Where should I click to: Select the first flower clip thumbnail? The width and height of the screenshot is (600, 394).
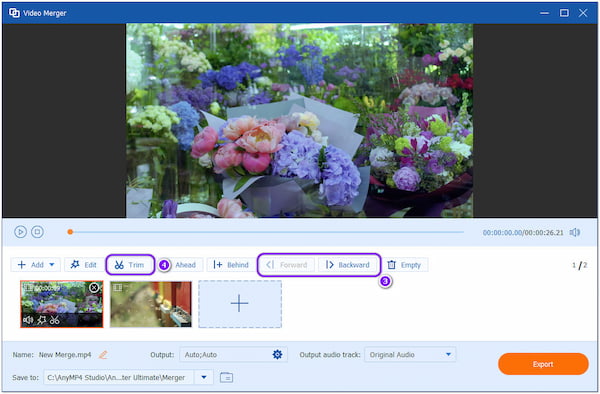62,304
